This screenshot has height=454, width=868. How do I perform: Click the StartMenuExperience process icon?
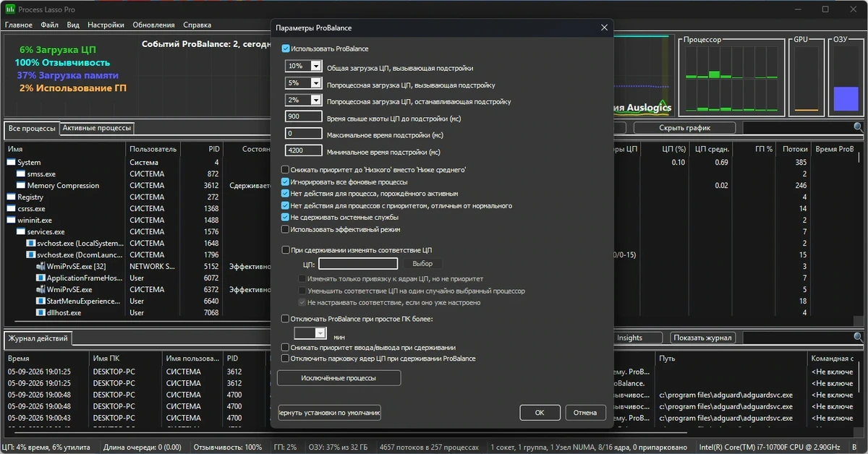(41, 301)
